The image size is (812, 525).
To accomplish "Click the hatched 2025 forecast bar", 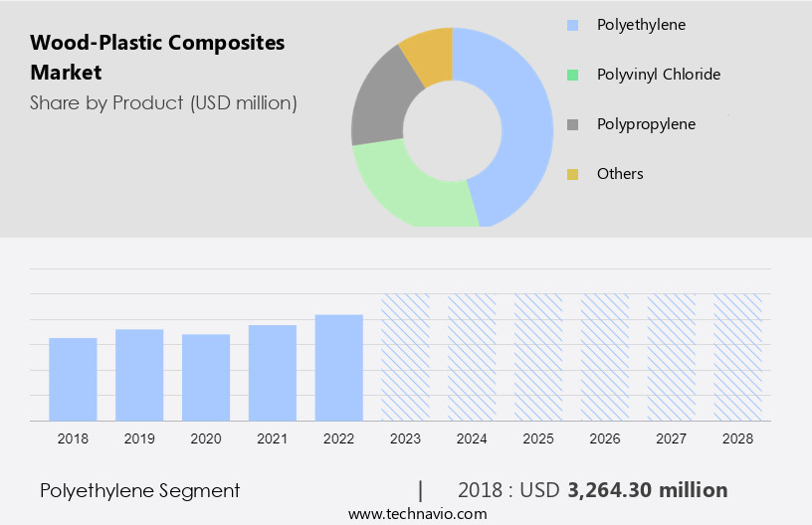I will [538, 357].
